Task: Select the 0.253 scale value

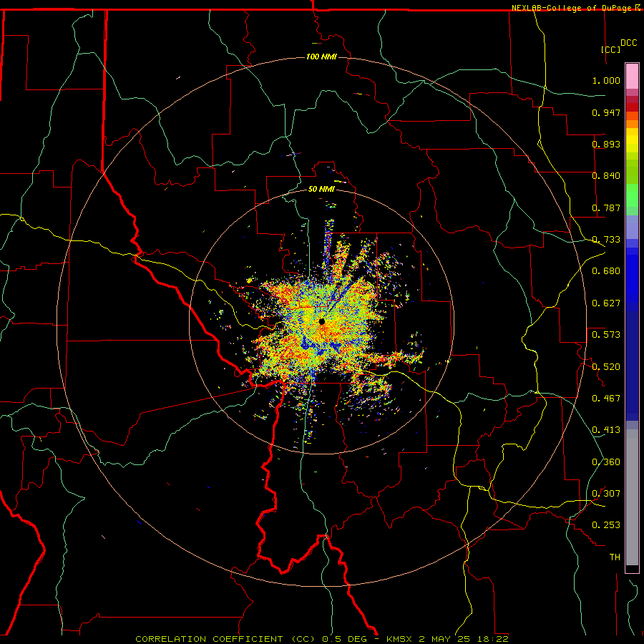Action: (606, 525)
